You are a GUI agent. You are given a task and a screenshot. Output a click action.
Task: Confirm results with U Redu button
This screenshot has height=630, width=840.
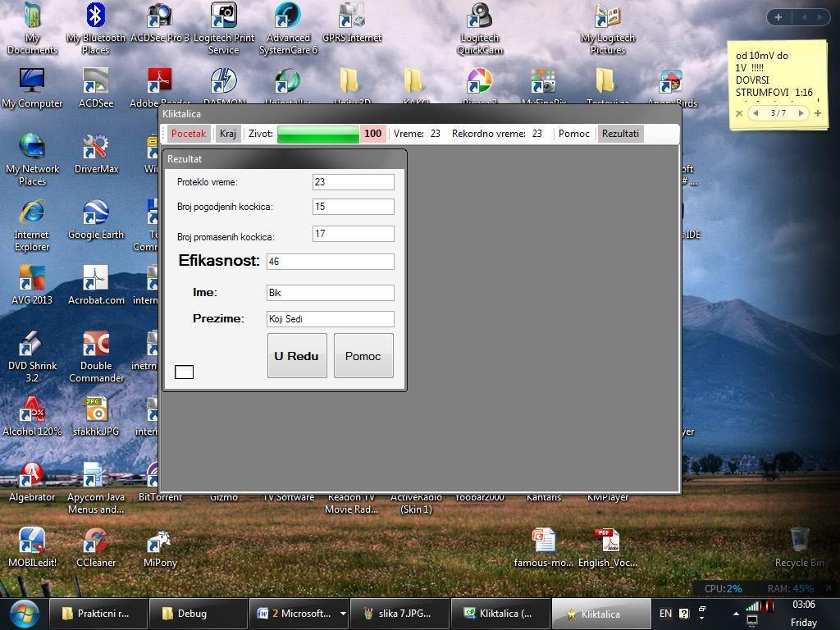coord(297,356)
